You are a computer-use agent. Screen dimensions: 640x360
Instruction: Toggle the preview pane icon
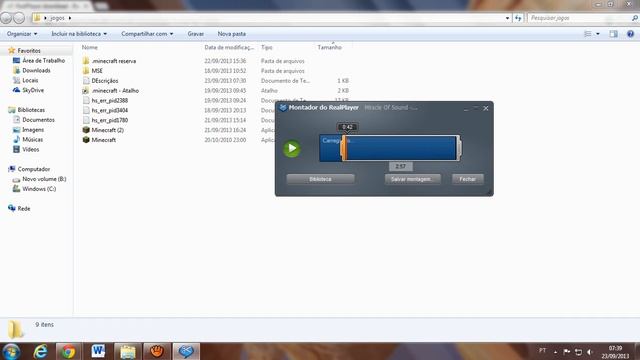coord(613,34)
